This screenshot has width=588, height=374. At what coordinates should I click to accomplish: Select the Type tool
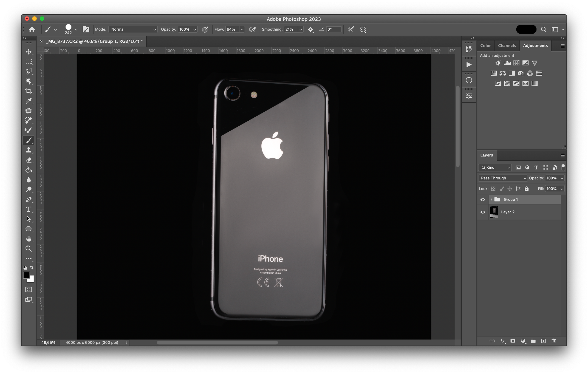pyautogui.click(x=28, y=209)
